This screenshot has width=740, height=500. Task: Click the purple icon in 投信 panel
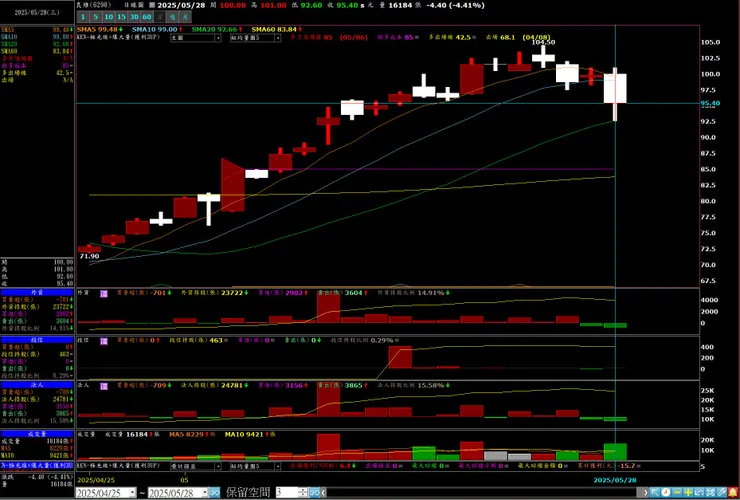104,340
